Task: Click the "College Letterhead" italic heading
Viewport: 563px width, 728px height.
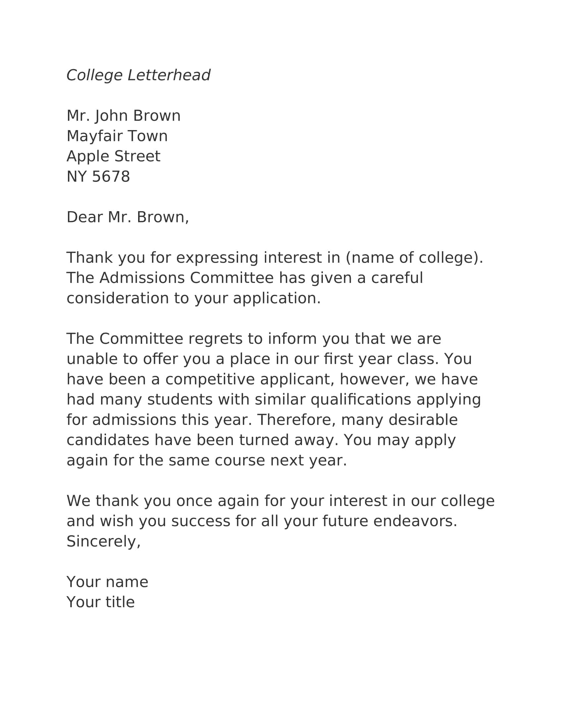Action: pyautogui.click(x=138, y=75)
